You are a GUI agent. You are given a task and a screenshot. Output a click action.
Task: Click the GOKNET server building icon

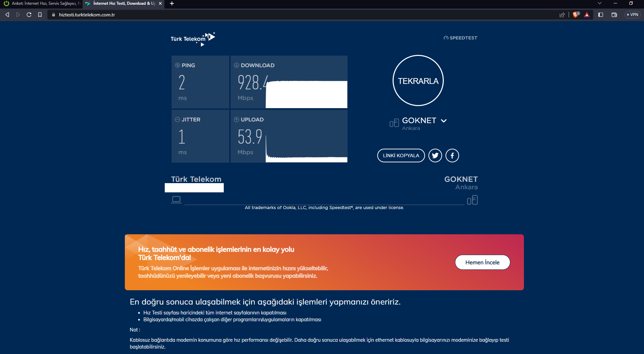tap(394, 123)
